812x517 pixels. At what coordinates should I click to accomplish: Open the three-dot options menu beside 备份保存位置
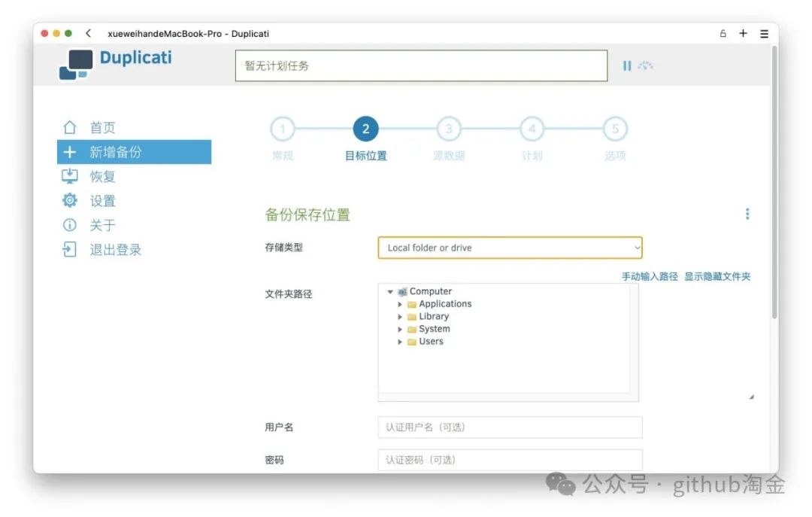(747, 214)
